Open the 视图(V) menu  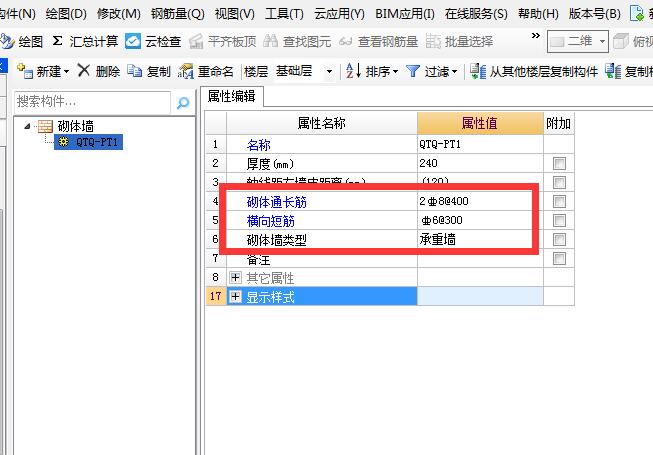click(234, 14)
